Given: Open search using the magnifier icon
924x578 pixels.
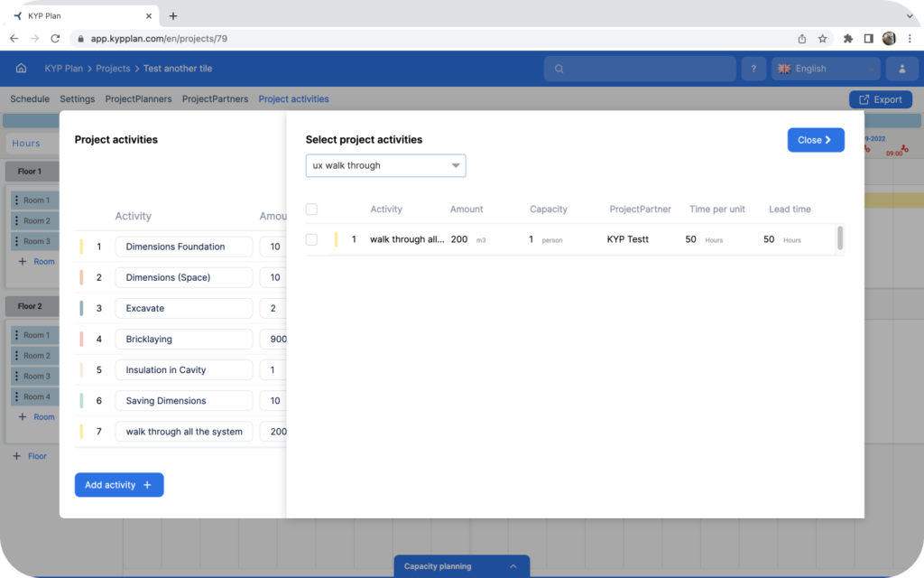Looking at the screenshot, I should click(x=559, y=68).
